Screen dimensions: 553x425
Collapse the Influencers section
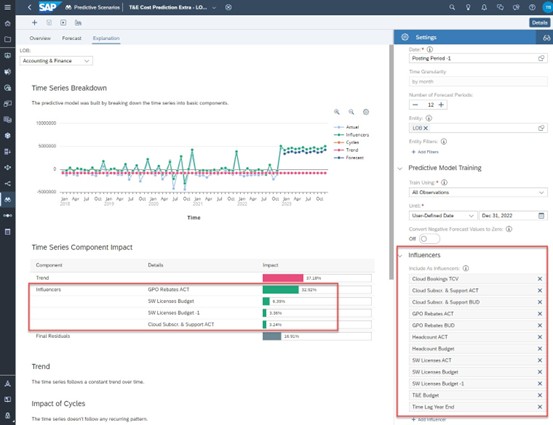tap(400, 255)
